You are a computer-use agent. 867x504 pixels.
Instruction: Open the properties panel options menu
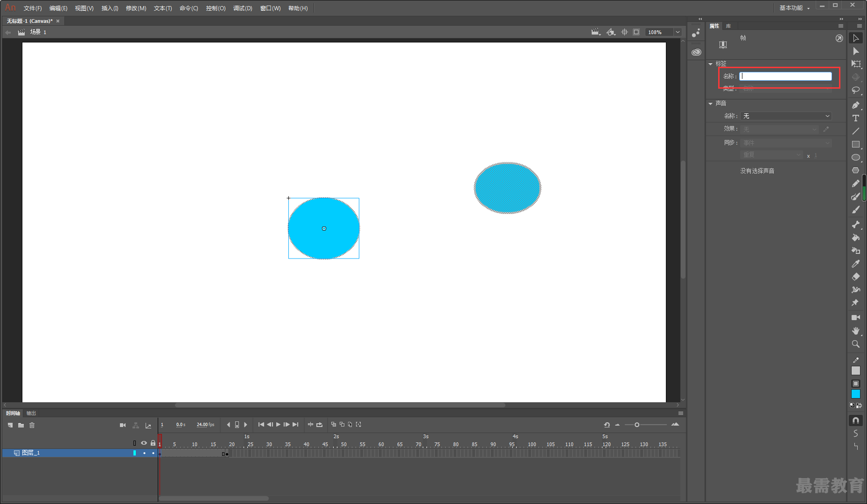coord(841,26)
